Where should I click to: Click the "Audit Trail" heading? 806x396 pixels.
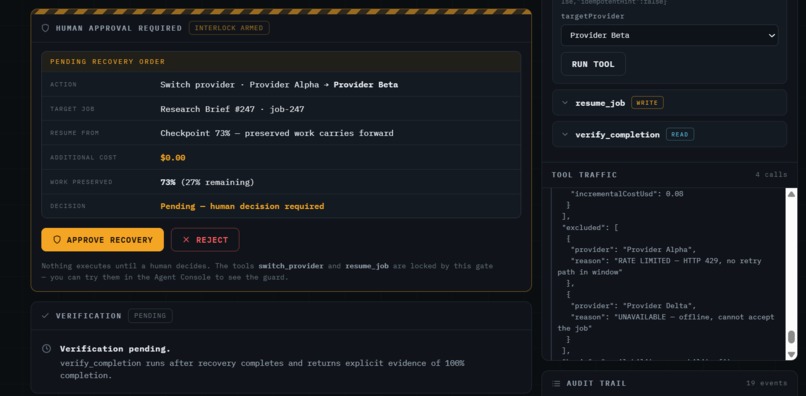[x=596, y=383]
